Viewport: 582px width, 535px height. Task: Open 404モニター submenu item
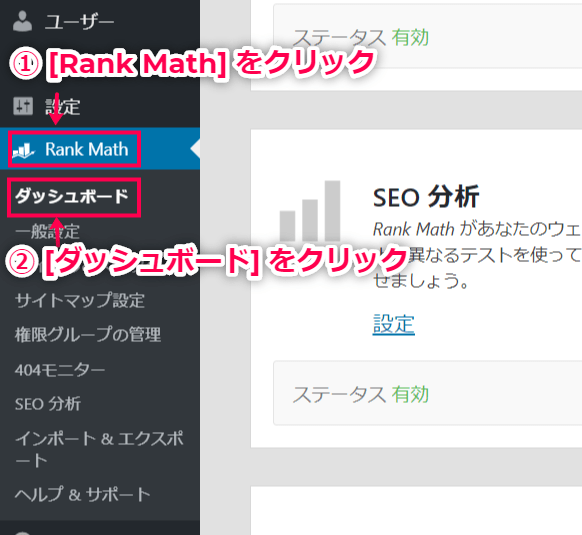point(60,369)
